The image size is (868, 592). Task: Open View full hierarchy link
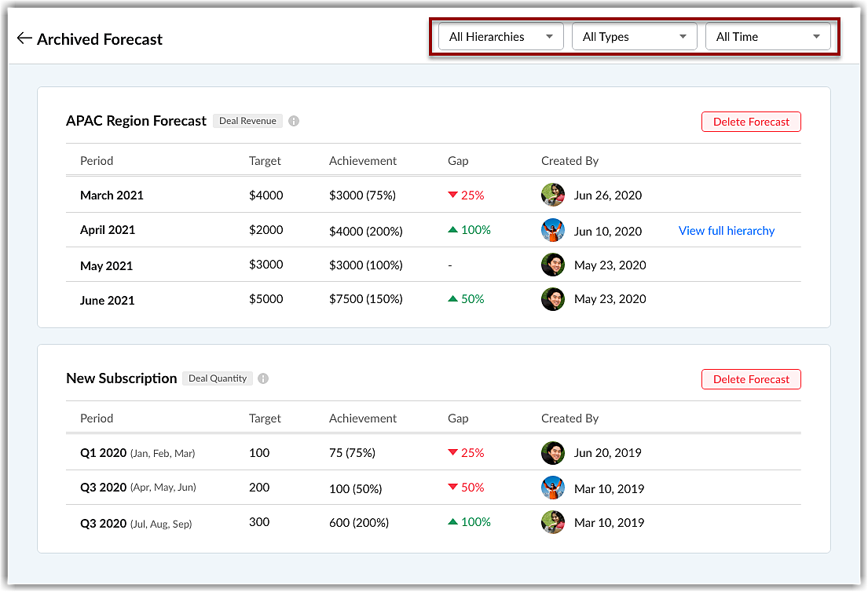(727, 231)
